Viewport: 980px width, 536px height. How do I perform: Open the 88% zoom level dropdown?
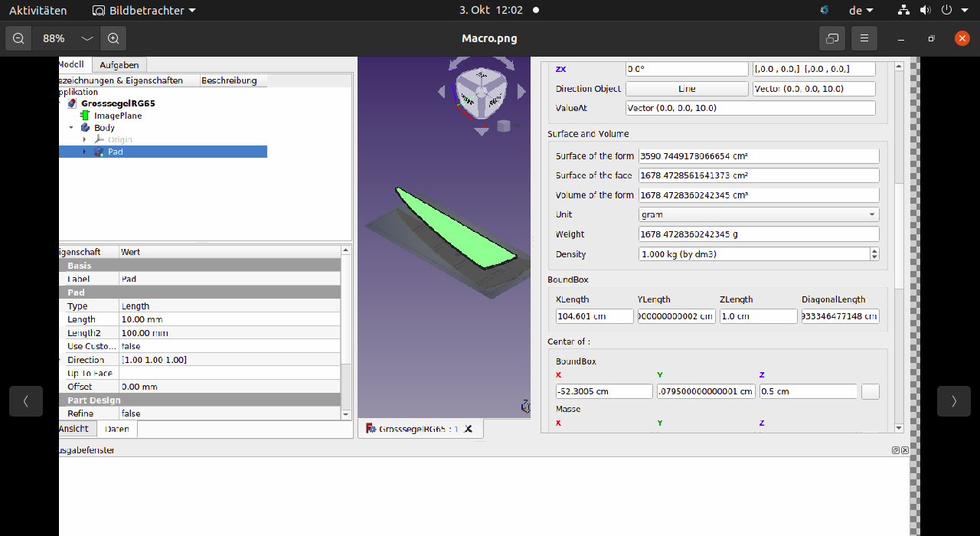[x=87, y=38]
